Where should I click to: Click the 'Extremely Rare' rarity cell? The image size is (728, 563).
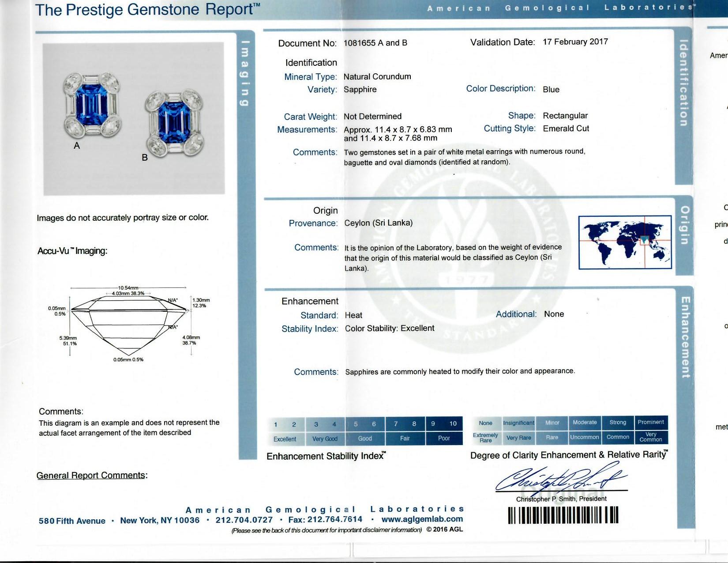pyautogui.click(x=486, y=438)
